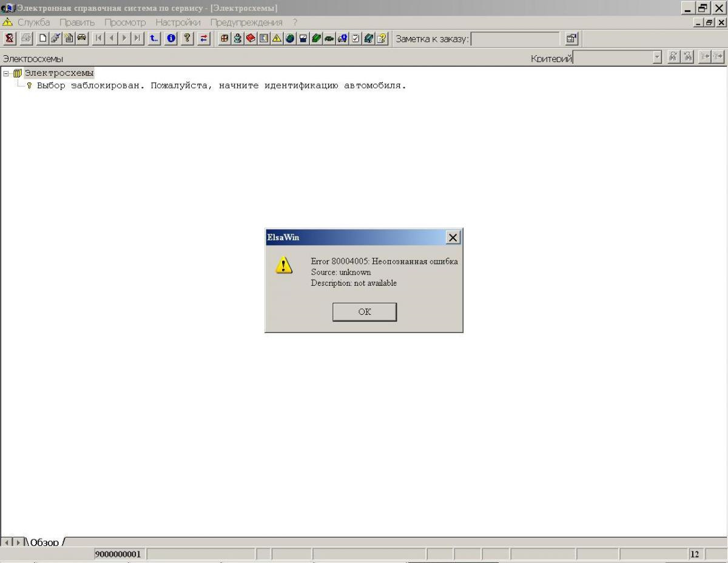Open the Настройки menu
Viewport: 728px width, 563px height.
tap(178, 22)
